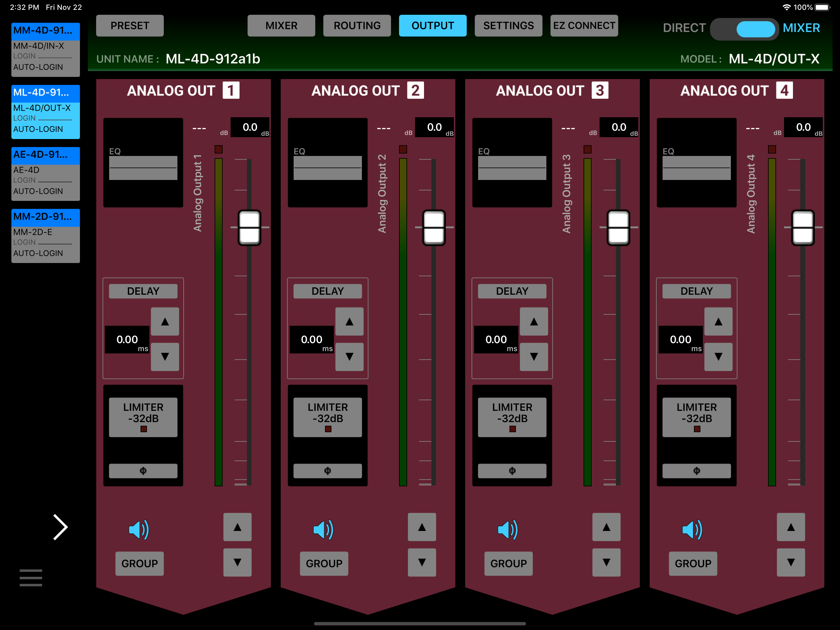
Task: Toggle the Limiter -32dB on Analog Out 3
Action: coord(512,417)
